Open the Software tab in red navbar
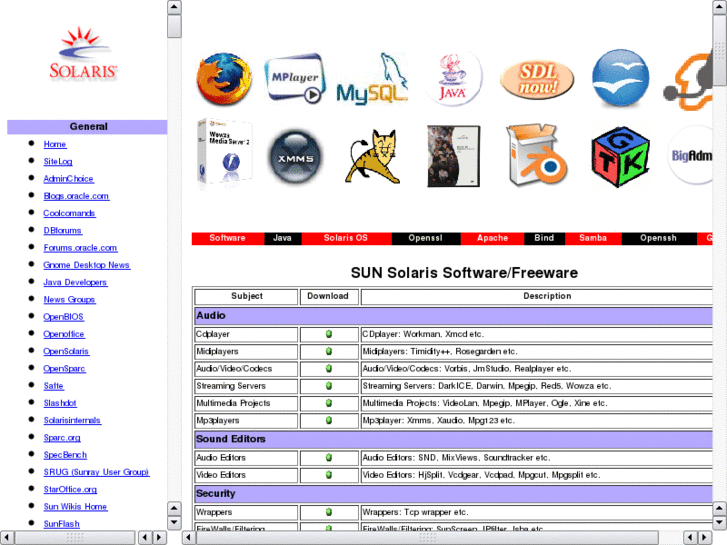727x545 pixels. tap(228, 238)
